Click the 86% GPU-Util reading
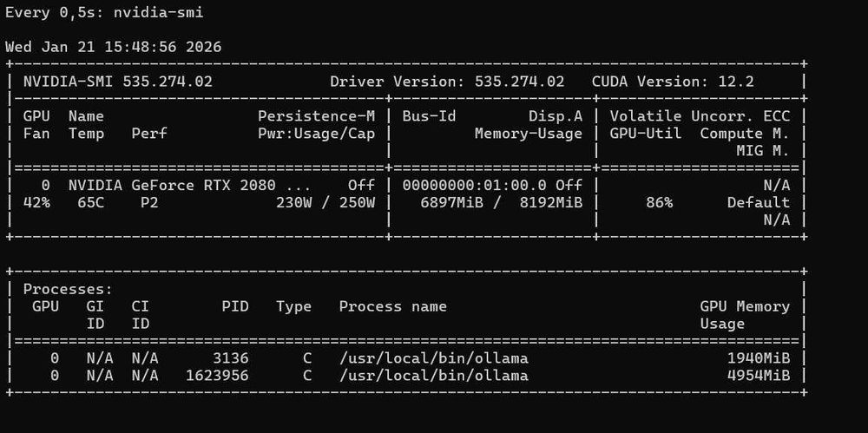This screenshot has width=868, height=433. 659,202
